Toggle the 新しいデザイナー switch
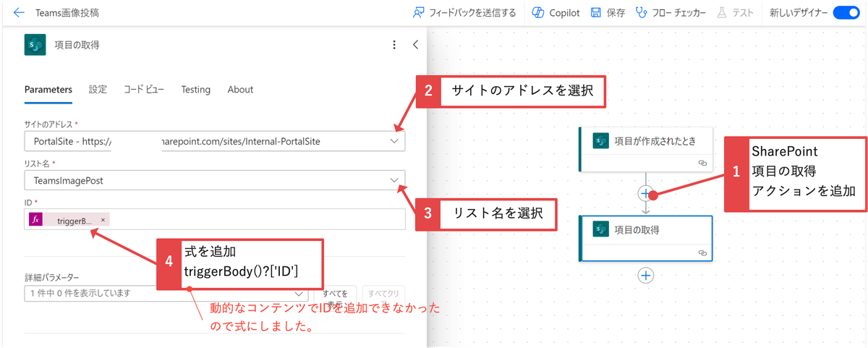The width and height of the screenshot is (868, 348). click(x=845, y=12)
